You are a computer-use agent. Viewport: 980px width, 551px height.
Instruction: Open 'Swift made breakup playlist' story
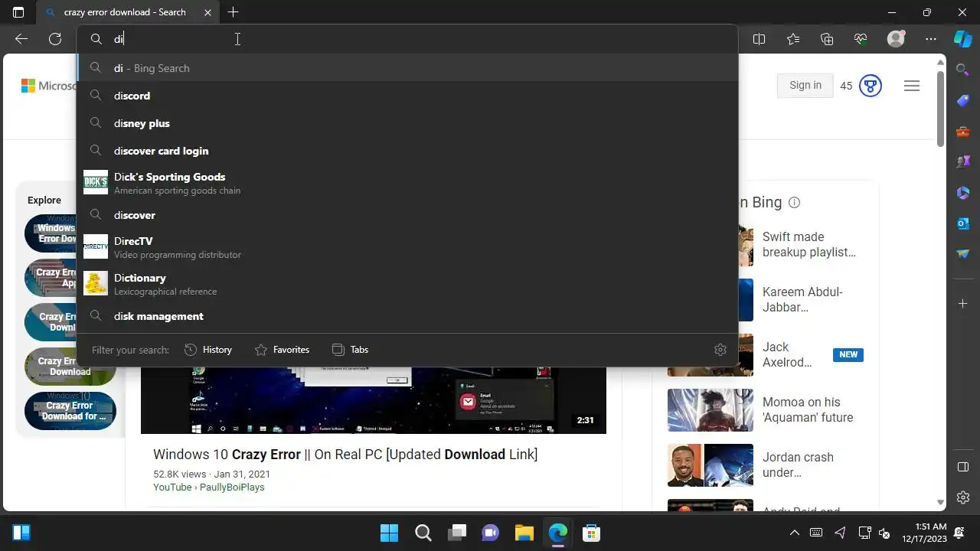809,244
